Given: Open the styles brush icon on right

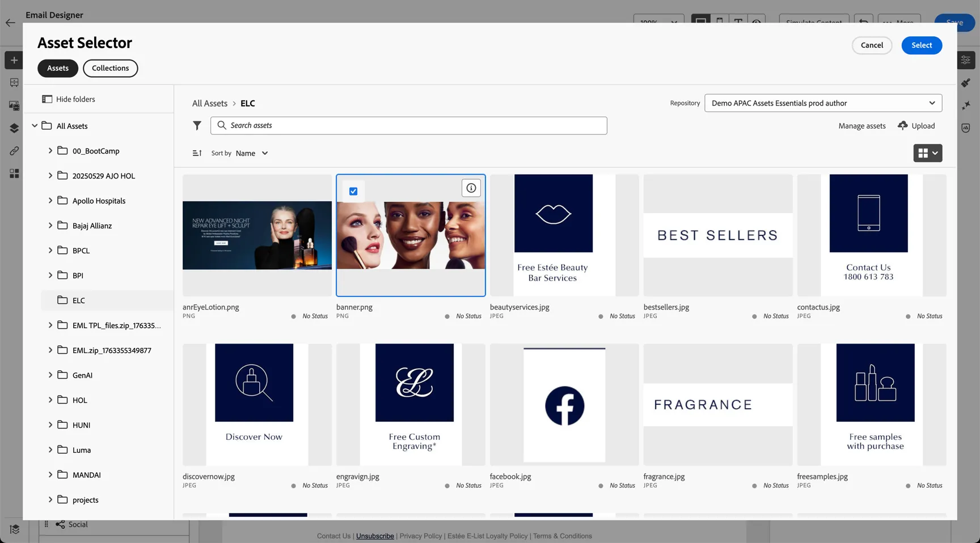Looking at the screenshot, I should 966,83.
